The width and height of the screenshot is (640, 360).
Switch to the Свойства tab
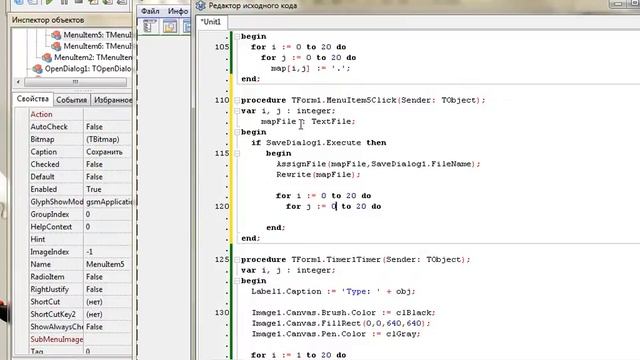tap(33, 99)
